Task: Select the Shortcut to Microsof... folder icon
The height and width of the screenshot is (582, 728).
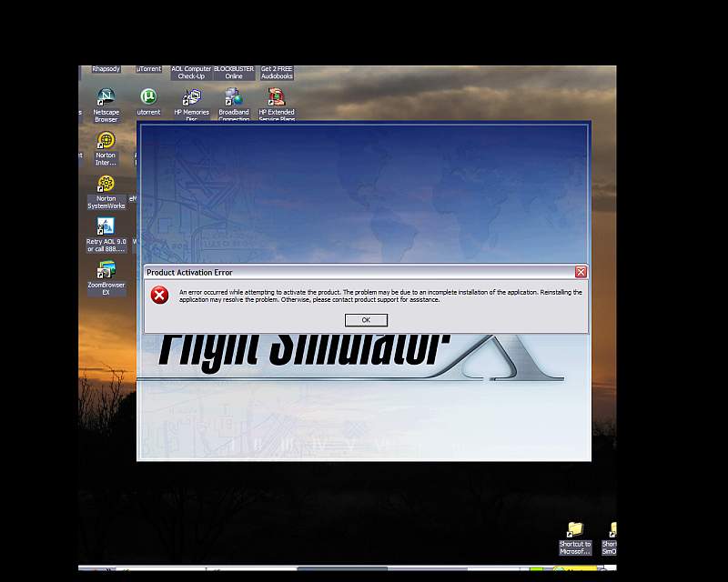Action: pyautogui.click(x=575, y=529)
